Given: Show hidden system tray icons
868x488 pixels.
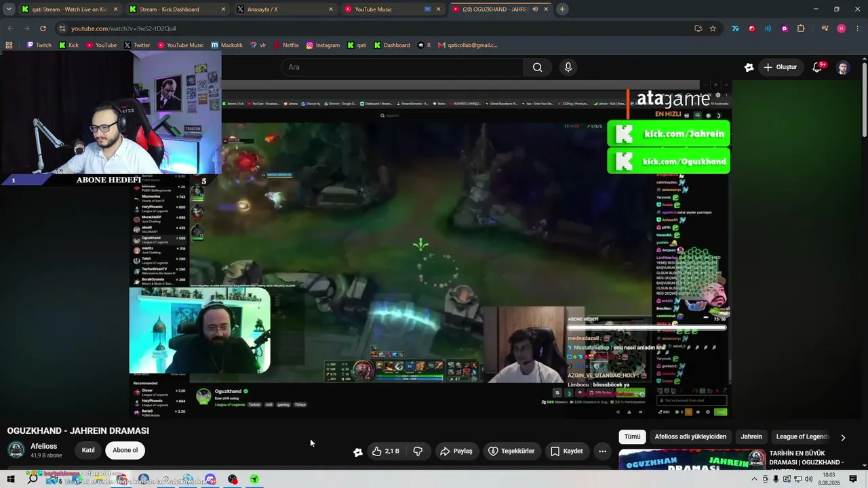Looking at the screenshot, I should (754, 479).
